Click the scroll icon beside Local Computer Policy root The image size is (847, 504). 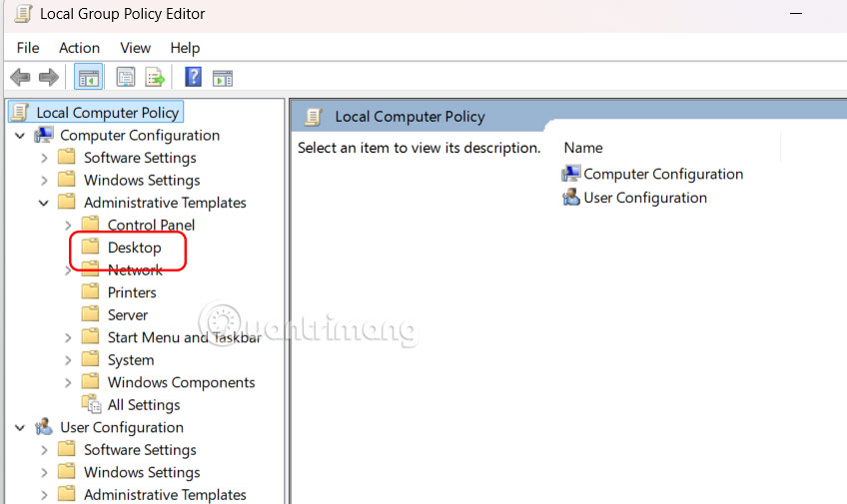click(20, 112)
